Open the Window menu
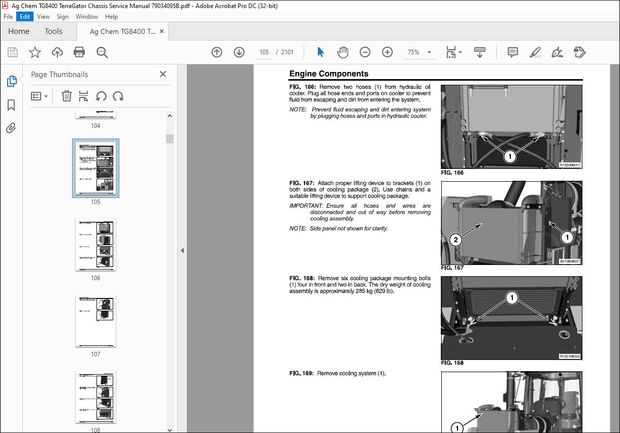This screenshot has height=433, width=620. [x=87, y=17]
